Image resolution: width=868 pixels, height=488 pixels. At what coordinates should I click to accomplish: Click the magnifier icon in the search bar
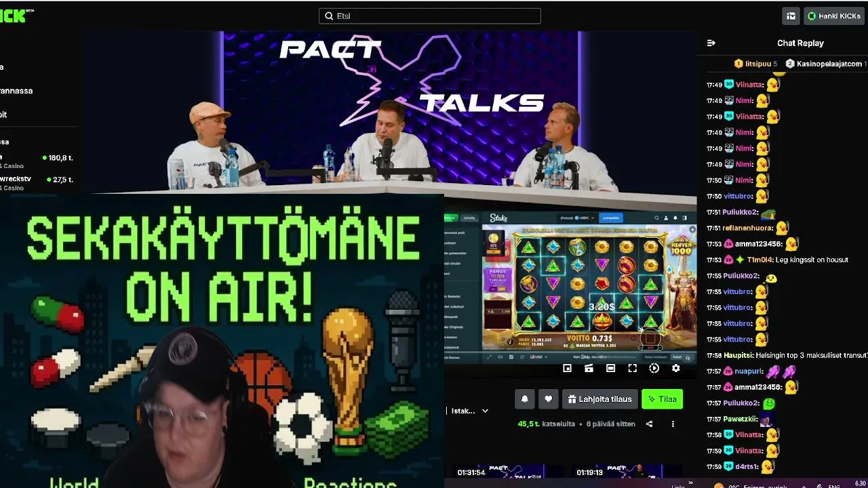[x=330, y=16]
